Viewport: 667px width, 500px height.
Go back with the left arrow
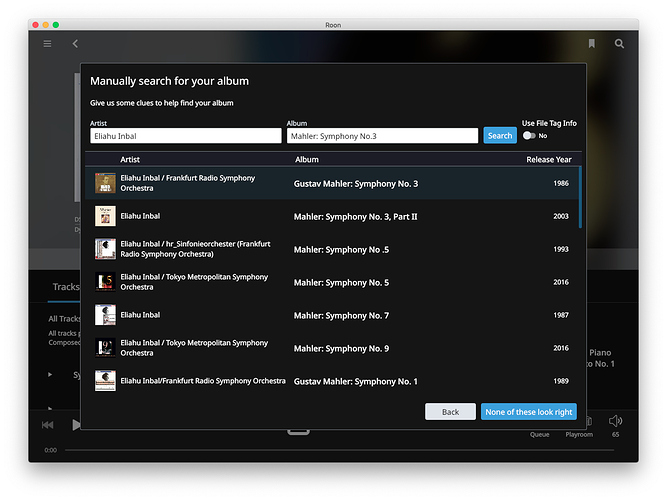click(x=75, y=44)
